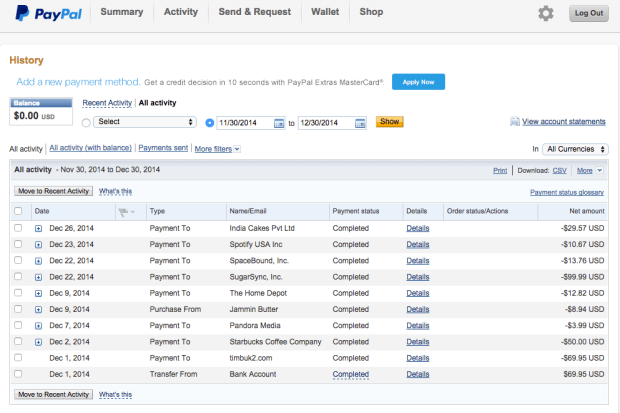This screenshot has height=413, width=620.
Task: Open the Select period dropdown
Action: (x=145, y=122)
